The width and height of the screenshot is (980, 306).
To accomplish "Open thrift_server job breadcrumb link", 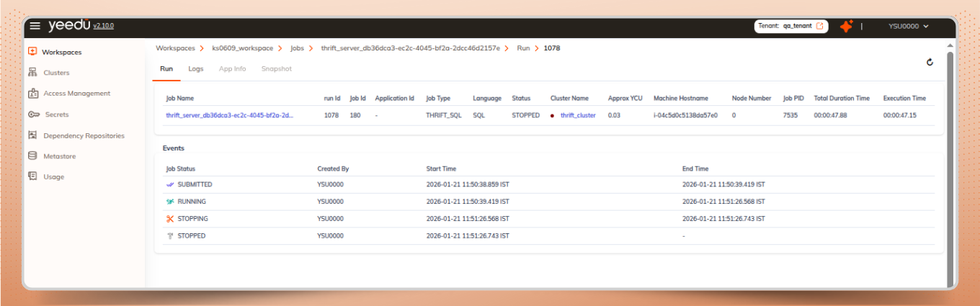I will click(x=410, y=48).
